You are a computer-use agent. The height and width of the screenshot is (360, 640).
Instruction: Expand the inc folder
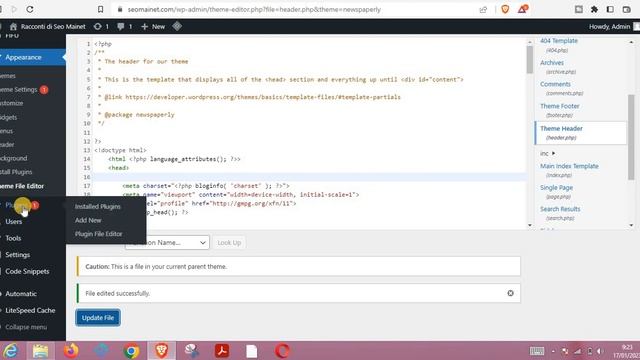click(x=548, y=153)
